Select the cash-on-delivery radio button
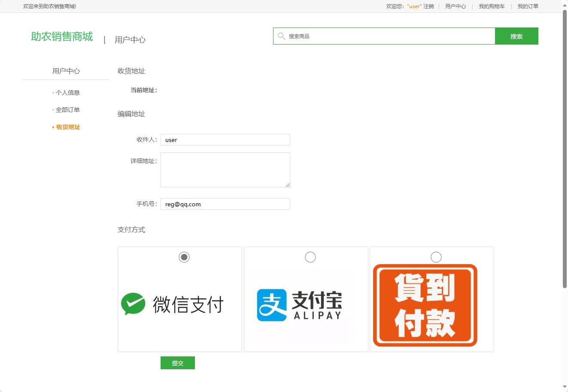 pyautogui.click(x=436, y=257)
